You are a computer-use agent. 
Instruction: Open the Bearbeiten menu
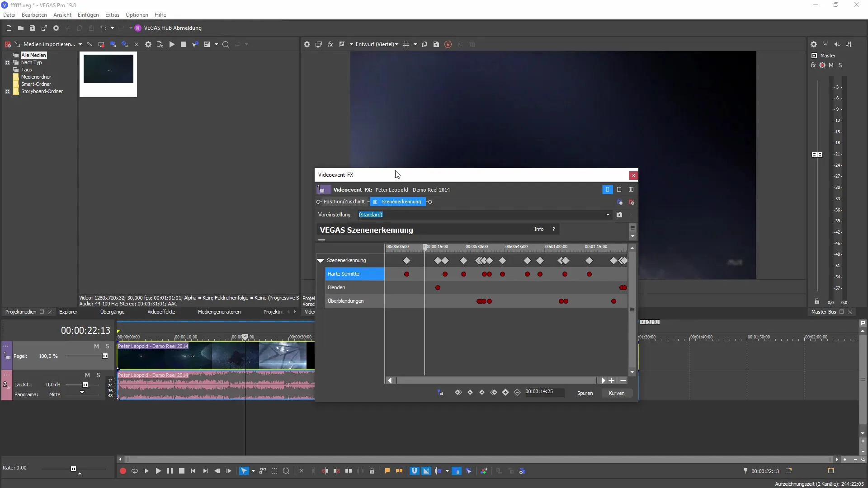click(x=34, y=15)
